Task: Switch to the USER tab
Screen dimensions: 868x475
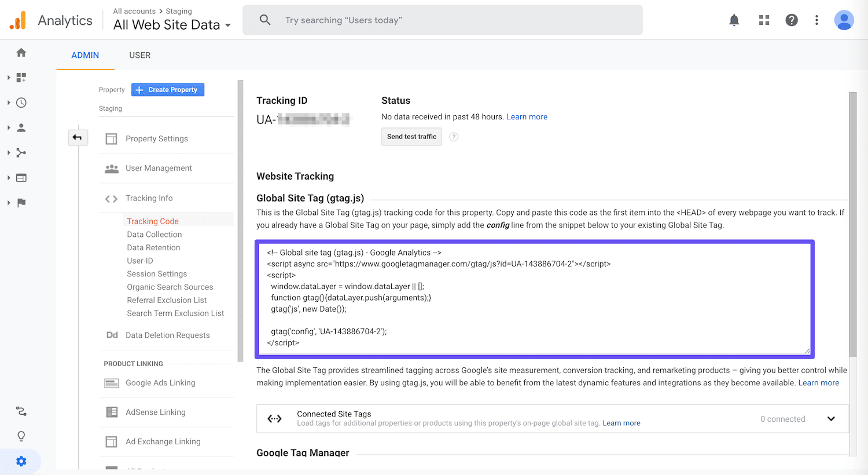Action: click(x=139, y=55)
